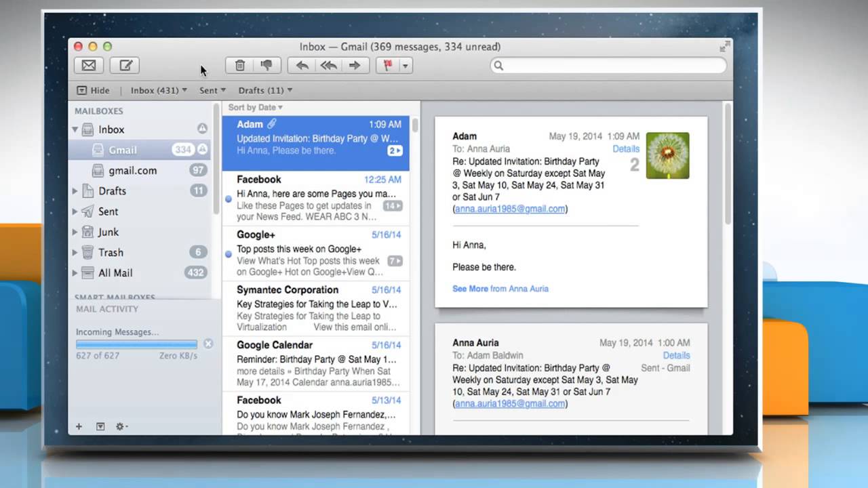Viewport: 868px width, 488px height.
Task: Click the email link in Anna Auria's message
Action: [x=510, y=403]
